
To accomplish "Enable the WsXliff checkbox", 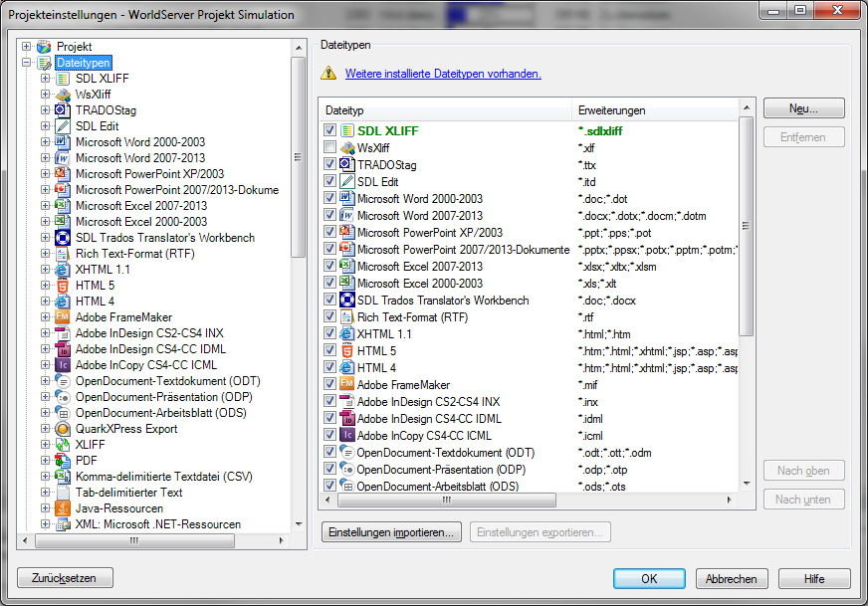I will pos(329,147).
